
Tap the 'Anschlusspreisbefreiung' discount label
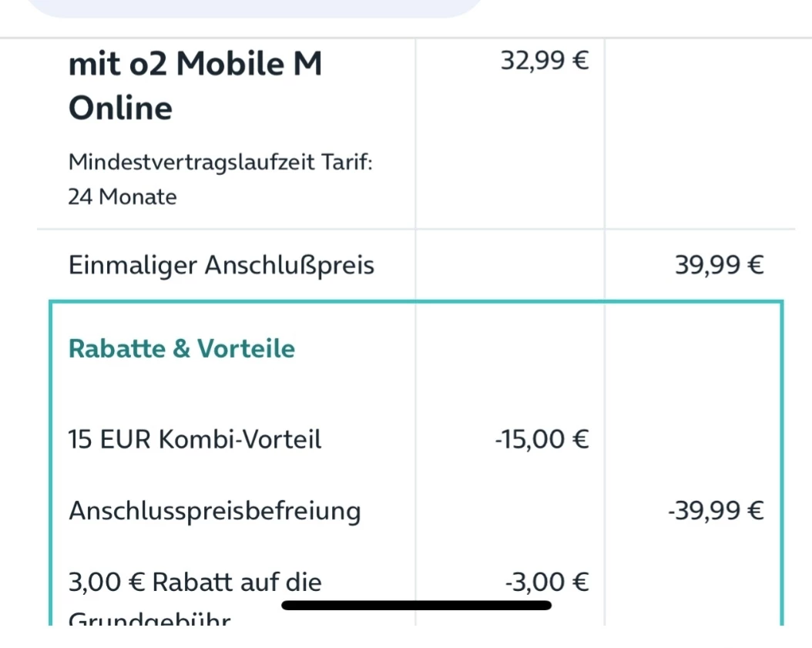coord(215,511)
